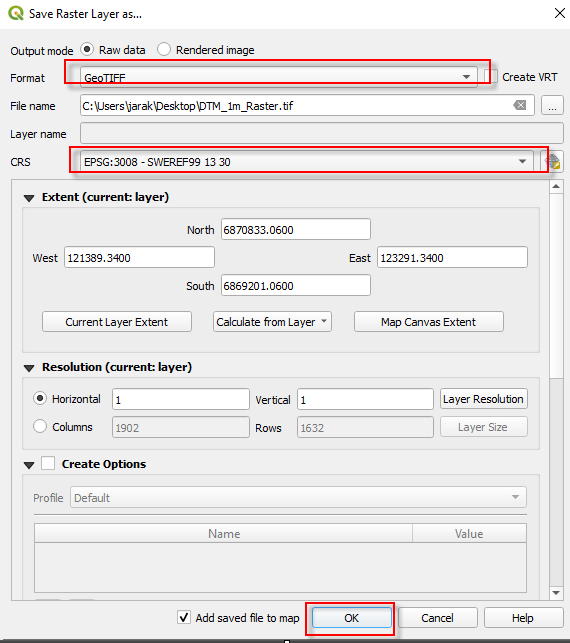Screen dimensions: 570x643
Task: Tick the Create Options checkbox
Action: pyautogui.click(x=48, y=463)
